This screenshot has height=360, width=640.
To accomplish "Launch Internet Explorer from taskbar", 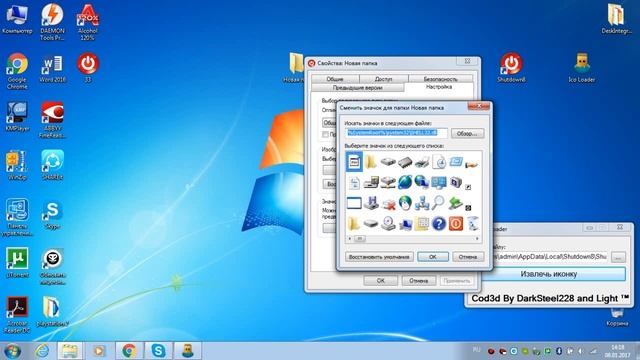I will [x=41, y=351].
